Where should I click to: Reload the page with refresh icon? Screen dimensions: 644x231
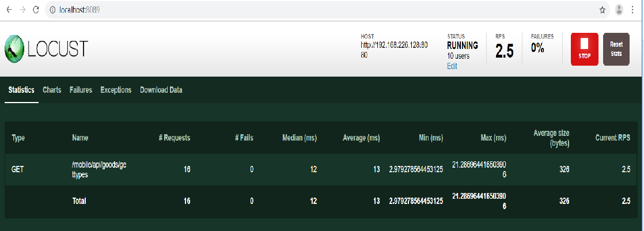click(36, 10)
